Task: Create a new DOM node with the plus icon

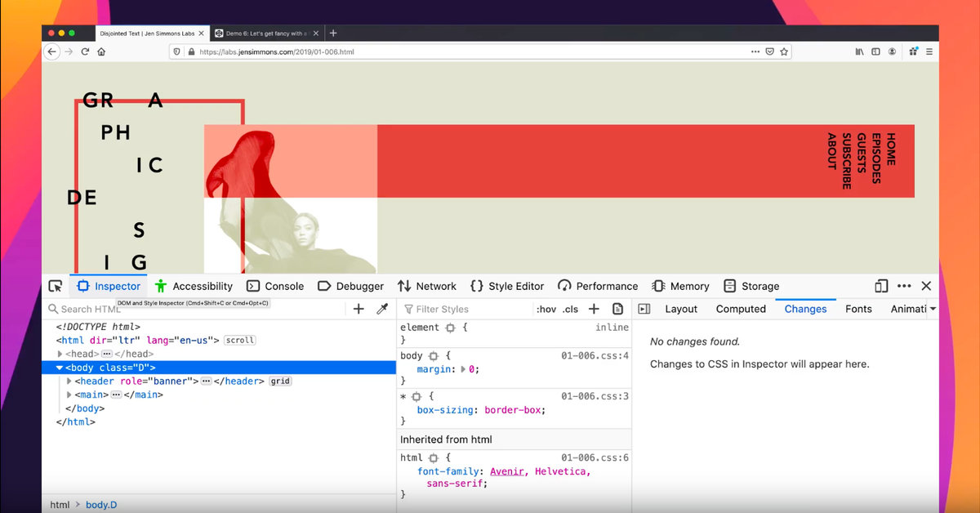Action: tap(359, 309)
